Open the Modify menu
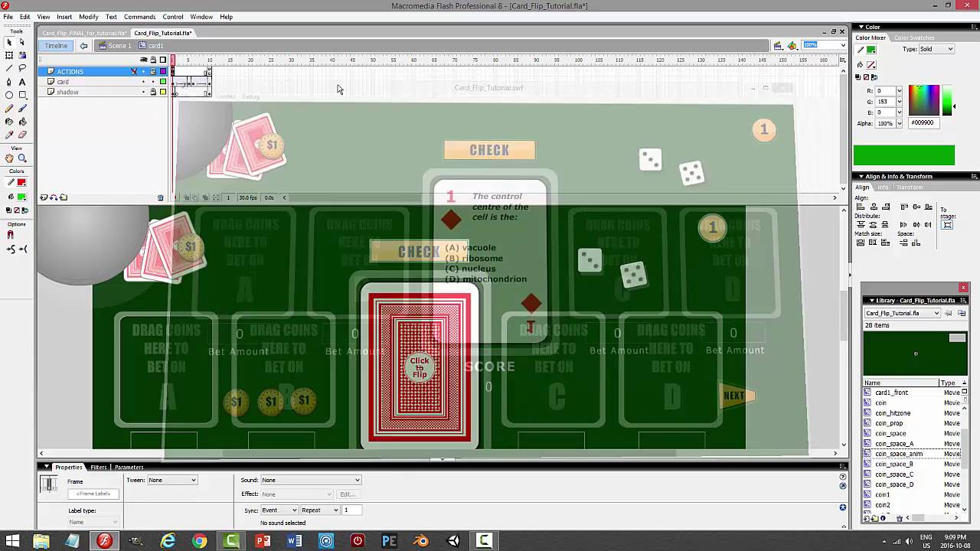The width and height of the screenshot is (980, 551). (x=88, y=17)
